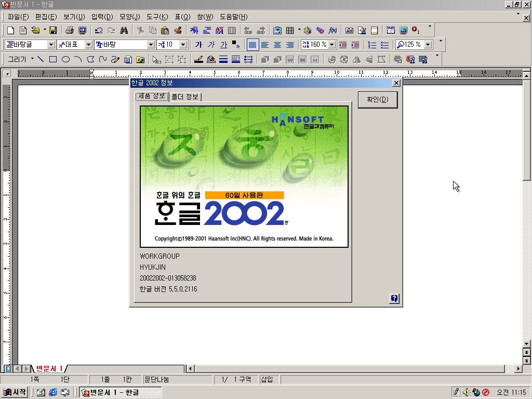Open the 편집(E) menu
The image size is (532, 399).
tap(46, 17)
